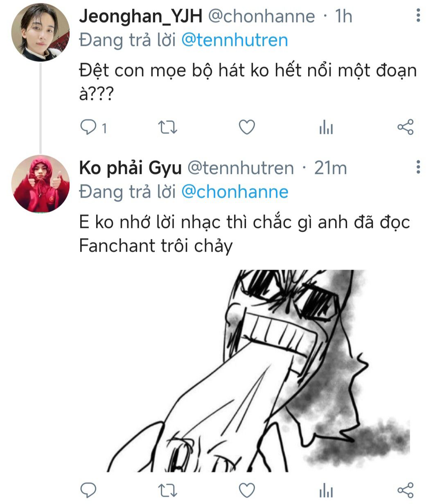Share Ko phải Gyu's tweet

click(406, 490)
